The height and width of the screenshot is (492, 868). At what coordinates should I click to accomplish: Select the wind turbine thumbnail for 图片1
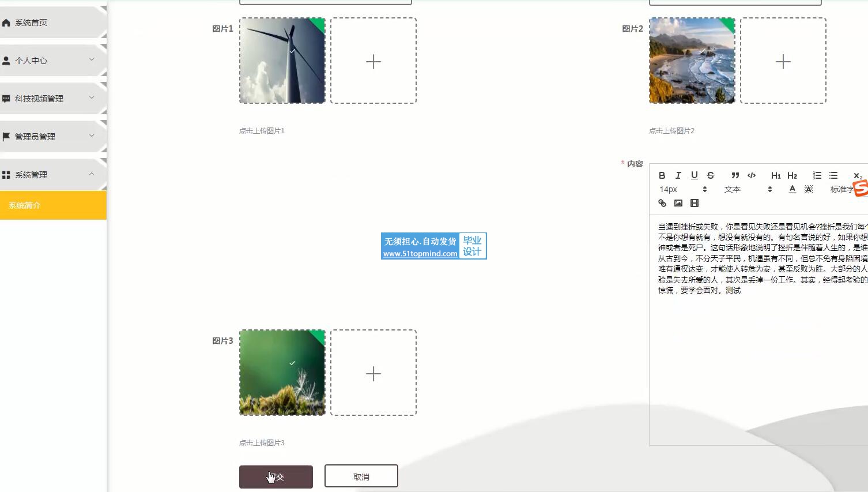pos(282,61)
